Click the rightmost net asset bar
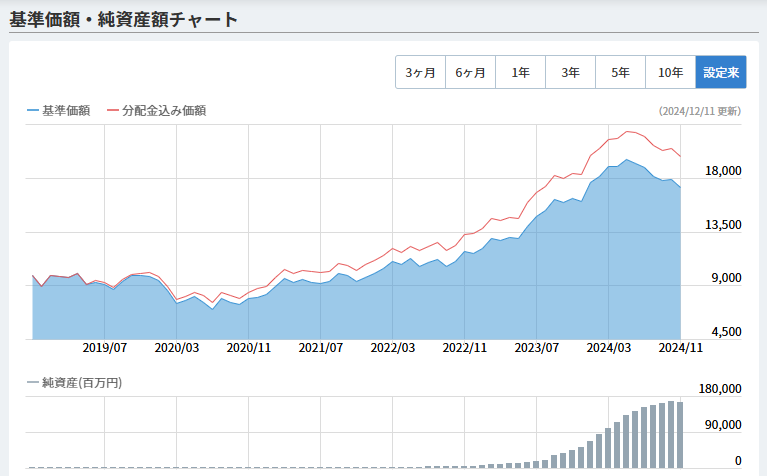 click(680, 435)
